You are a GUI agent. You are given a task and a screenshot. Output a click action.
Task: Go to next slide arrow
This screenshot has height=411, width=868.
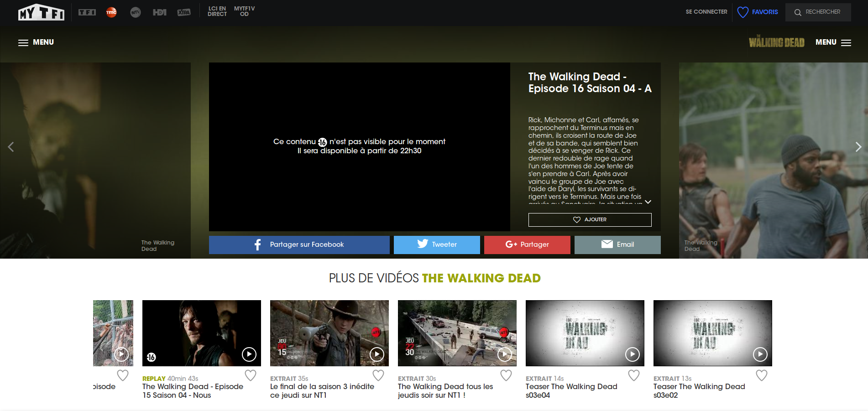pos(858,147)
